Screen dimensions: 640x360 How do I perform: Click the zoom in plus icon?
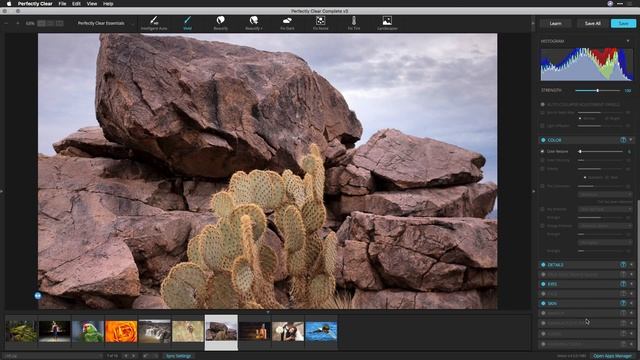pyautogui.click(x=18, y=23)
